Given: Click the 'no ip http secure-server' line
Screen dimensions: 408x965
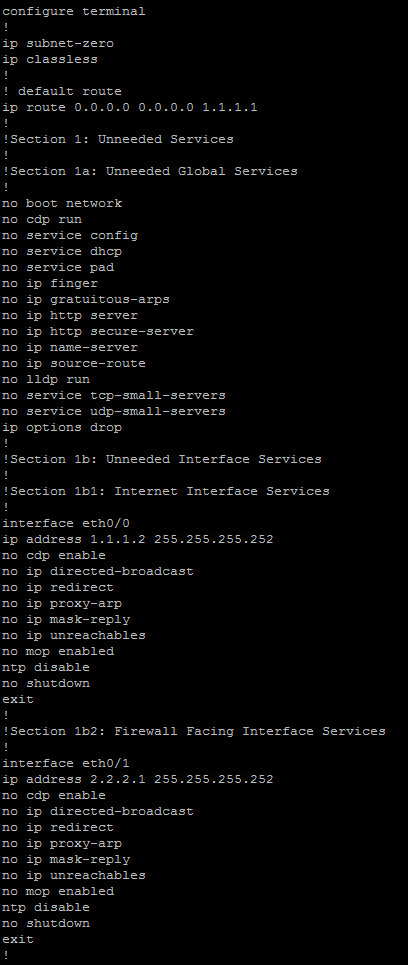Looking at the screenshot, I should [98, 331].
